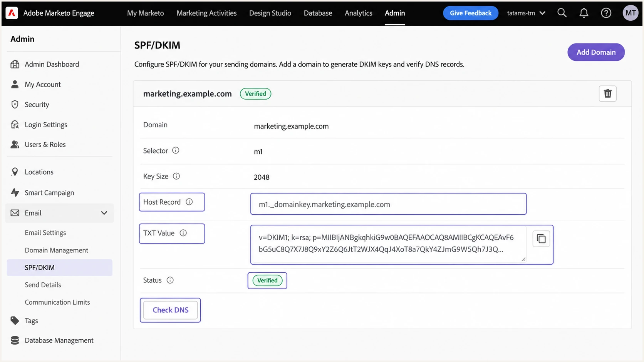The height and width of the screenshot is (362, 644).
Task: Open Communication Limits sub-item
Action: 57,302
